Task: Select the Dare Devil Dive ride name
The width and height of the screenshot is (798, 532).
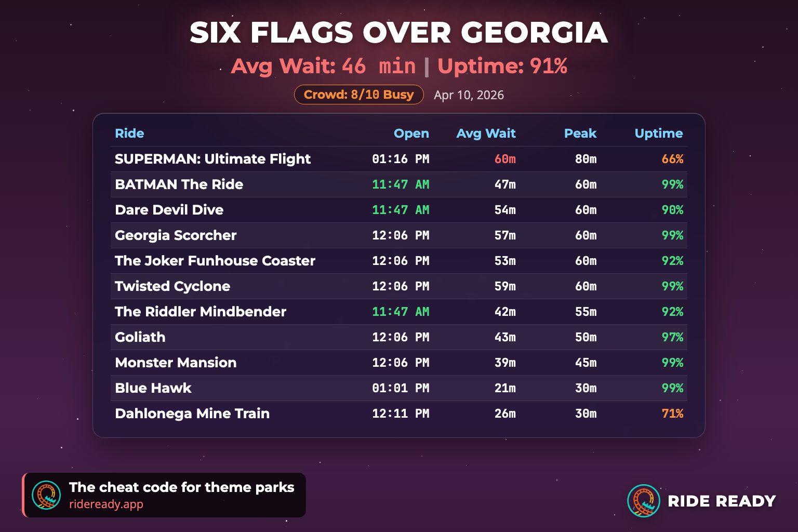Action: tap(169, 210)
